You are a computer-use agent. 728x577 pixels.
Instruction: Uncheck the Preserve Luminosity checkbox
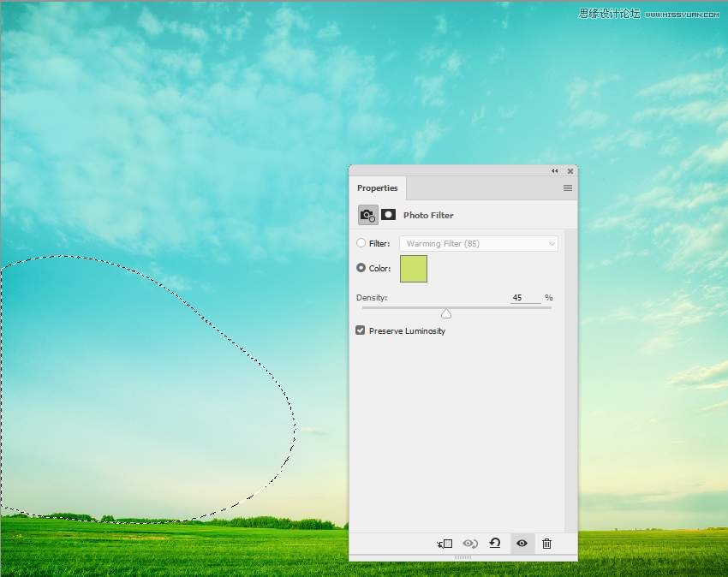361,330
